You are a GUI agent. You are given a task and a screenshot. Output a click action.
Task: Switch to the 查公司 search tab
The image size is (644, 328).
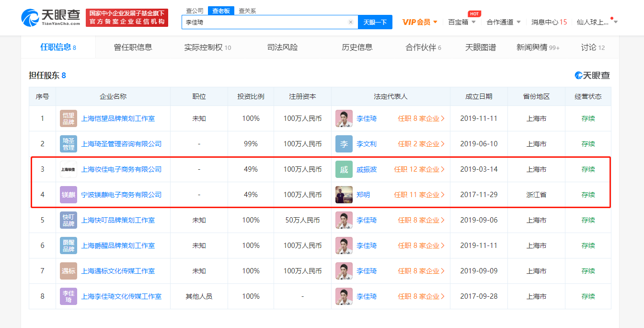click(195, 11)
